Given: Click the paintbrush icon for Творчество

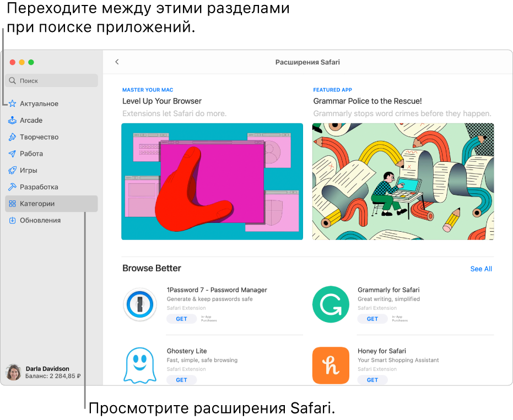Looking at the screenshot, I should [x=13, y=137].
